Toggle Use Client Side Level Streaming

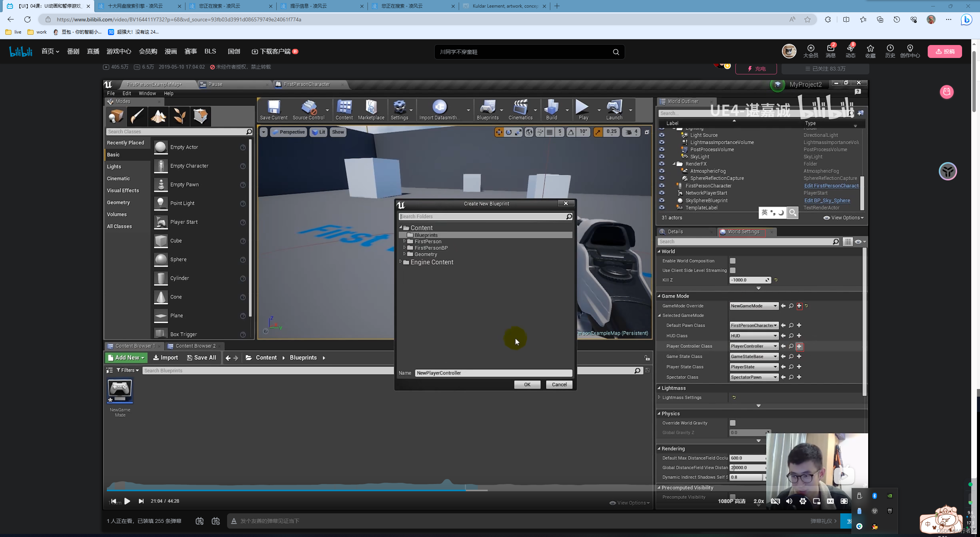[733, 270]
